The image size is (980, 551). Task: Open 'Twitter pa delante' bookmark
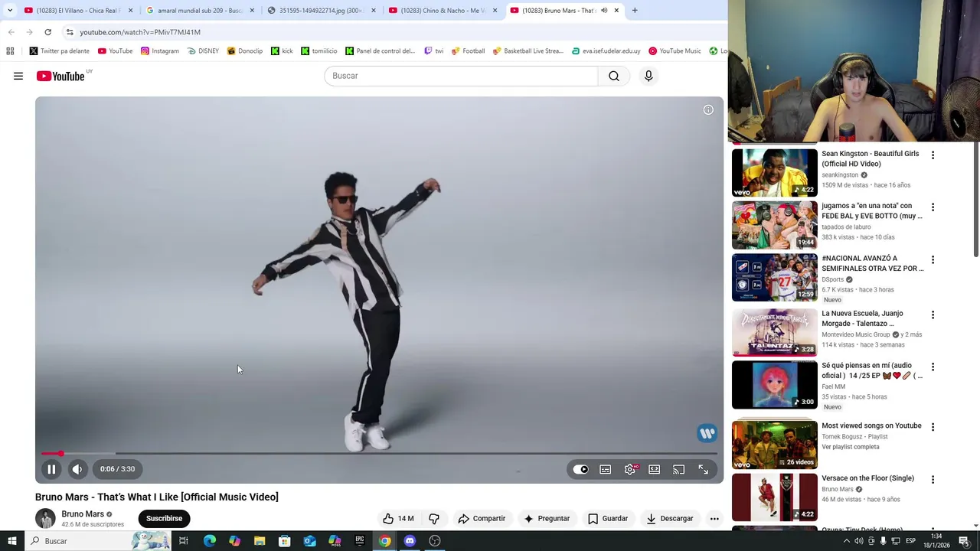[x=59, y=51]
